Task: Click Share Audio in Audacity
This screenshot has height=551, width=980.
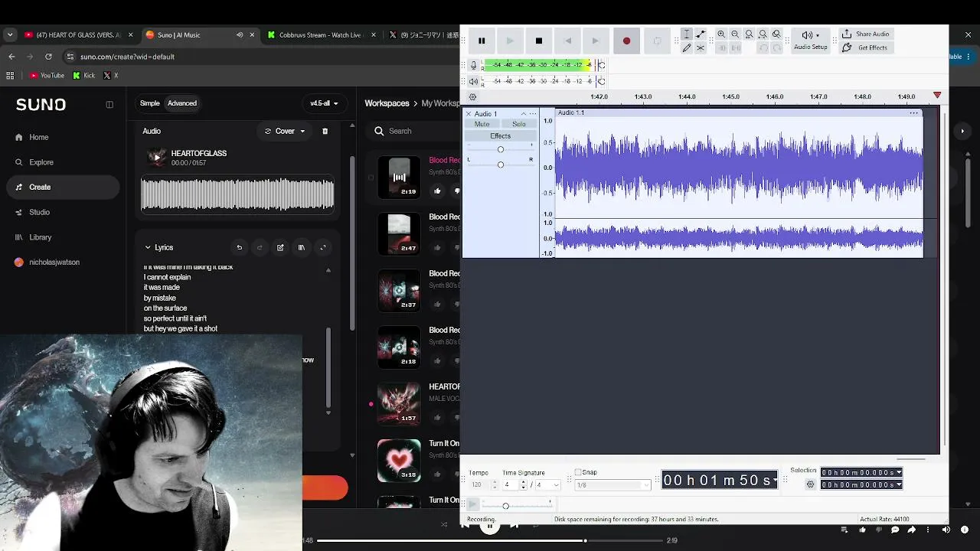Action: (866, 34)
